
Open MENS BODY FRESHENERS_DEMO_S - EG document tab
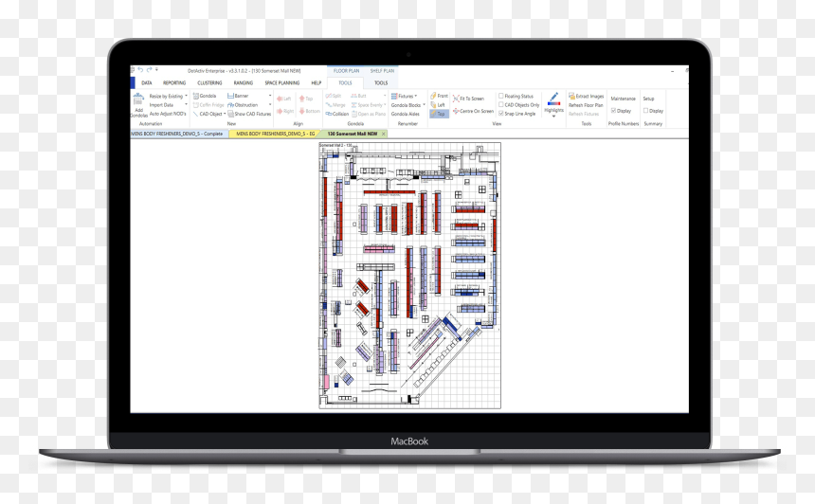click(276, 135)
